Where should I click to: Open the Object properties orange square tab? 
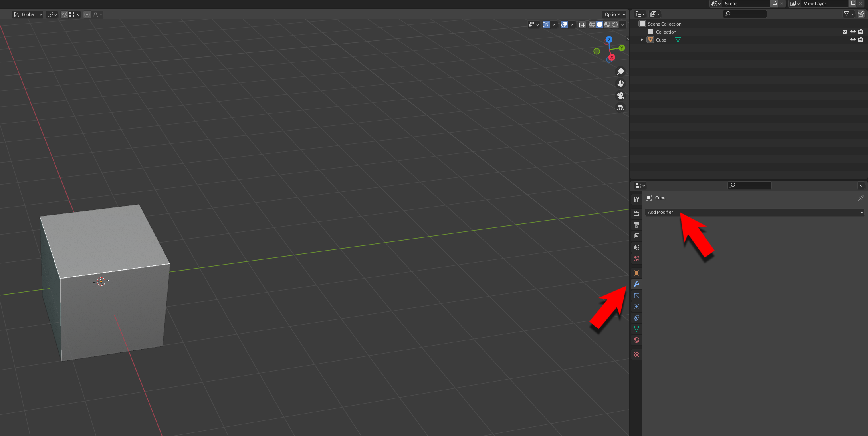tap(636, 273)
